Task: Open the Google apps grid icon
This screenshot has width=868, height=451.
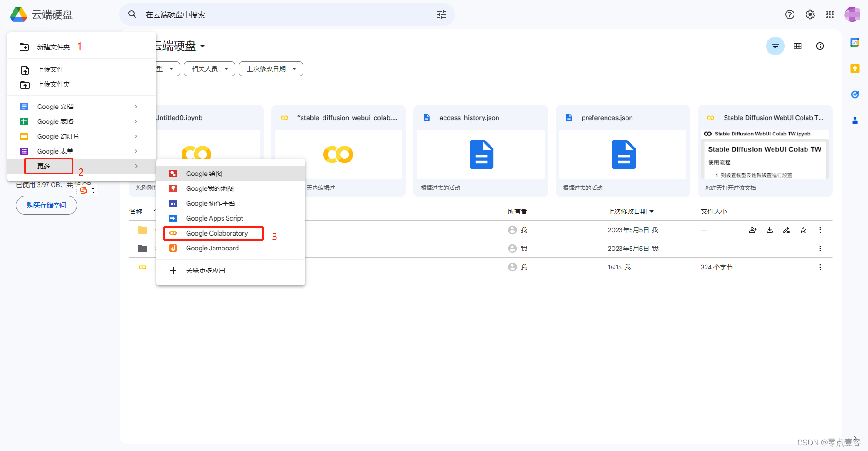Action: point(830,14)
